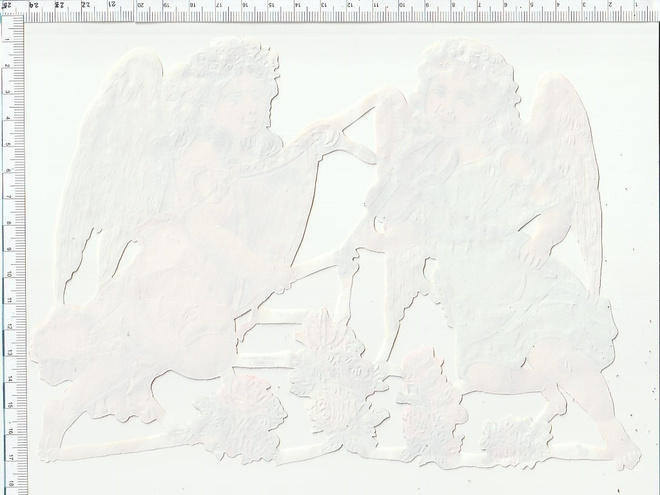The width and height of the screenshot is (660, 495).
Task: Click number 9 on the vertical ruler
Action: [x=8, y=248]
